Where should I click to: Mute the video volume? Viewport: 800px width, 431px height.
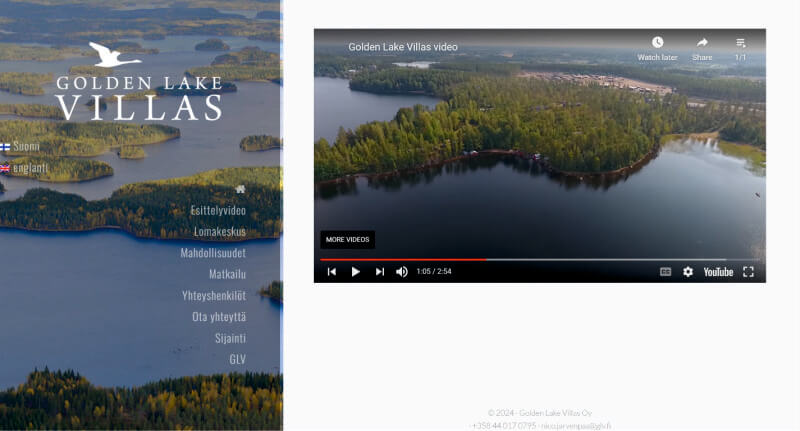pyautogui.click(x=402, y=272)
